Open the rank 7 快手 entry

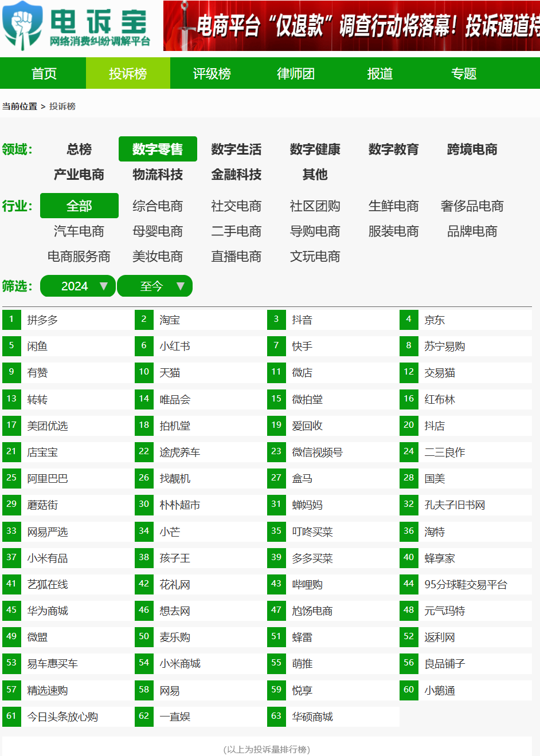(333, 346)
